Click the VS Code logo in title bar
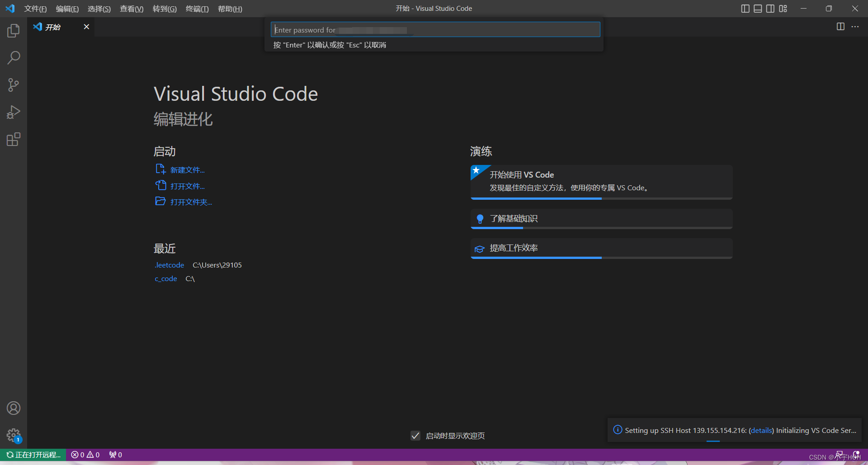The image size is (868, 465). [x=10, y=9]
